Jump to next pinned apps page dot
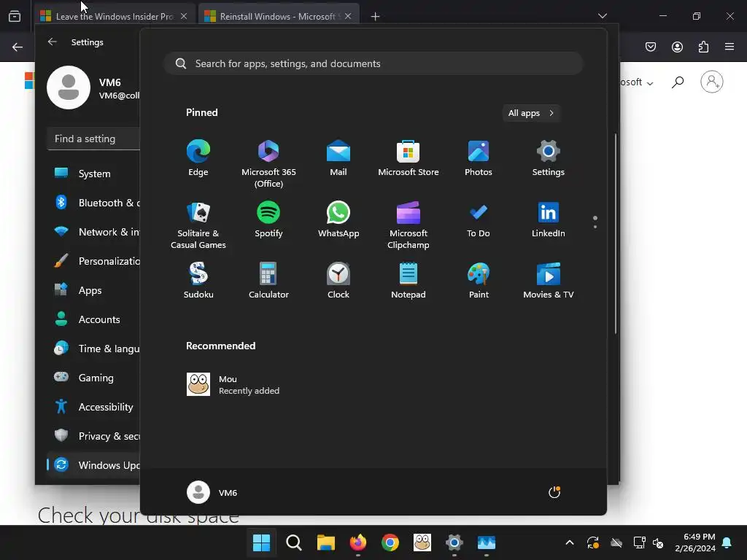747x560 pixels. (595, 227)
